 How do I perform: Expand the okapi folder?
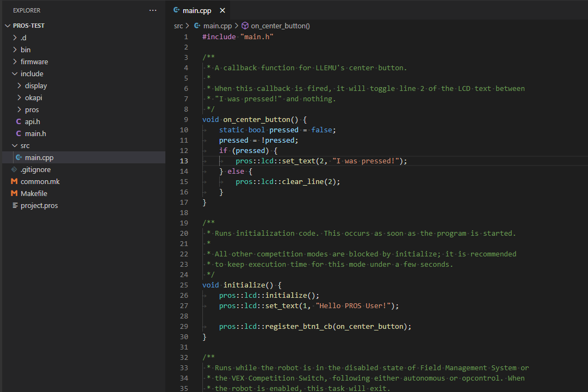pos(19,97)
